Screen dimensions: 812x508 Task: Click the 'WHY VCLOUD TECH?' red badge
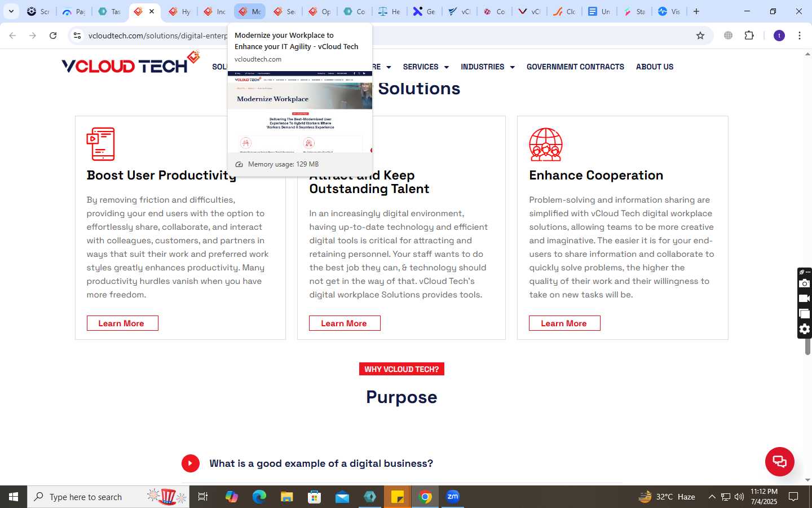click(401, 369)
